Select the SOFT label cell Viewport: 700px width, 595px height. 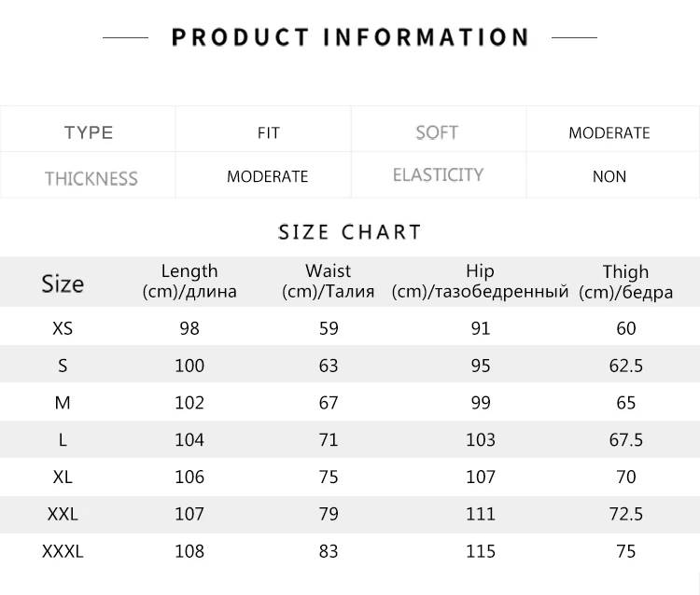pos(437,132)
